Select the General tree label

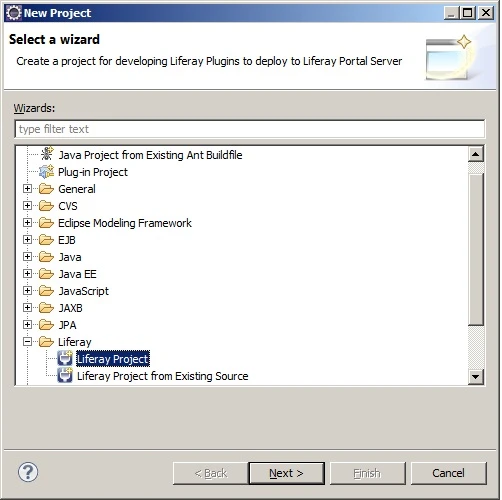(x=77, y=189)
